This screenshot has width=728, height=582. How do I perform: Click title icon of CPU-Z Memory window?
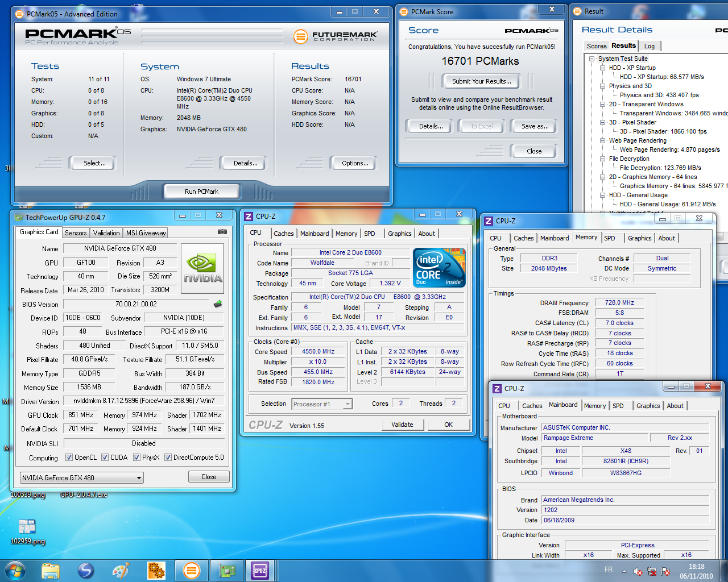(488, 221)
